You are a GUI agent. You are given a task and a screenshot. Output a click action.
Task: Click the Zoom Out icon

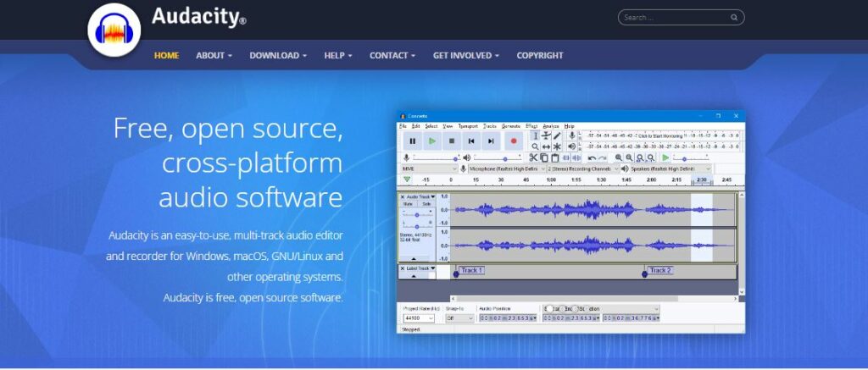pyautogui.click(x=629, y=158)
